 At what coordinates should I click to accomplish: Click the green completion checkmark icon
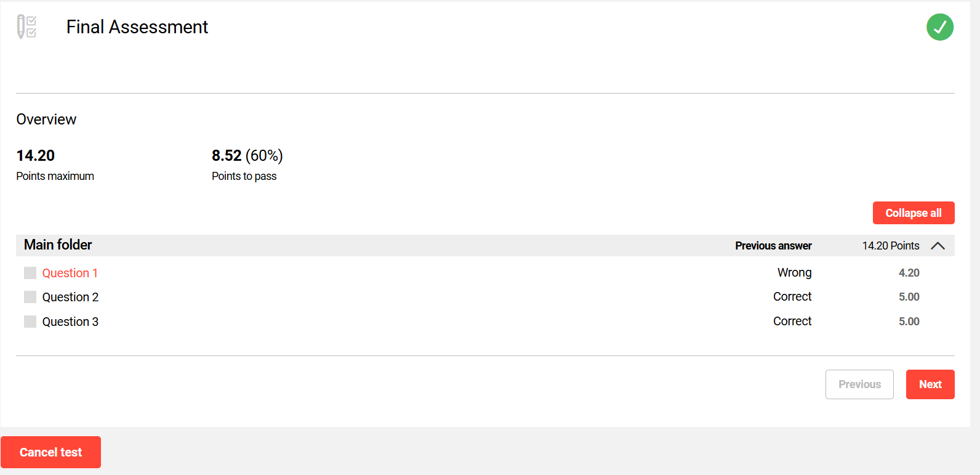pos(939,27)
